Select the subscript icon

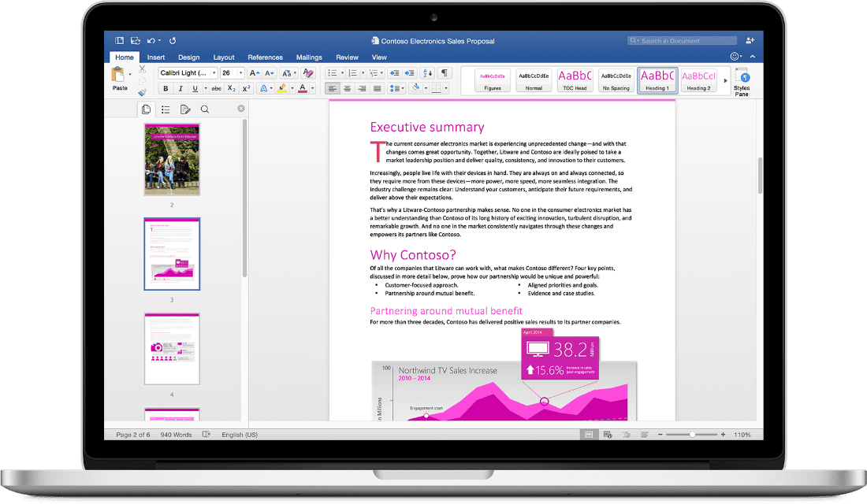click(x=231, y=88)
